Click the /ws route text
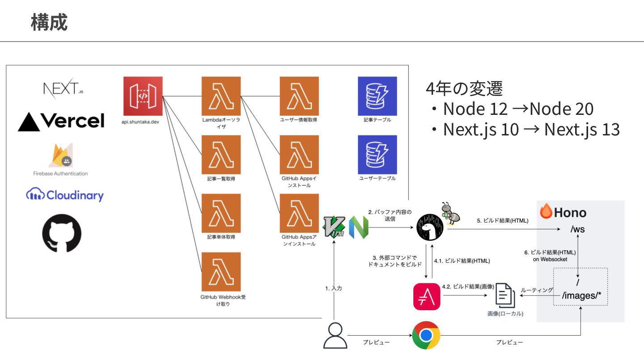644x362 pixels. [x=577, y=230]
